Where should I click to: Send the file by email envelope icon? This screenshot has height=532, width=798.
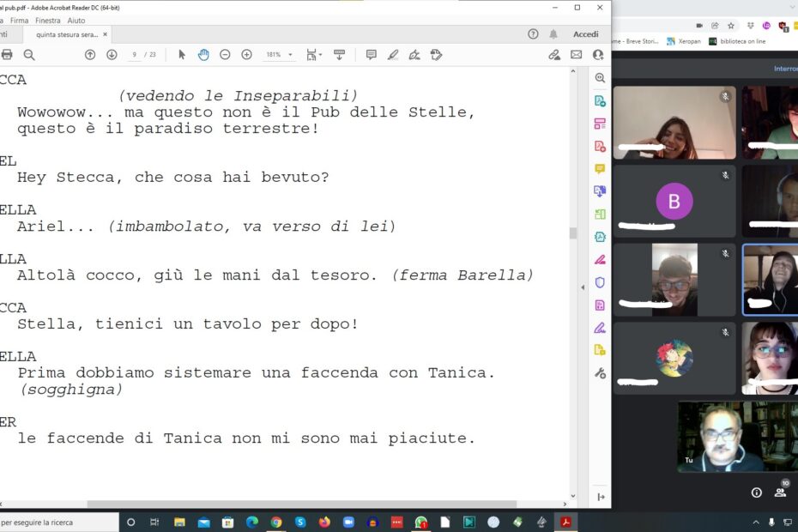(576, 55)
